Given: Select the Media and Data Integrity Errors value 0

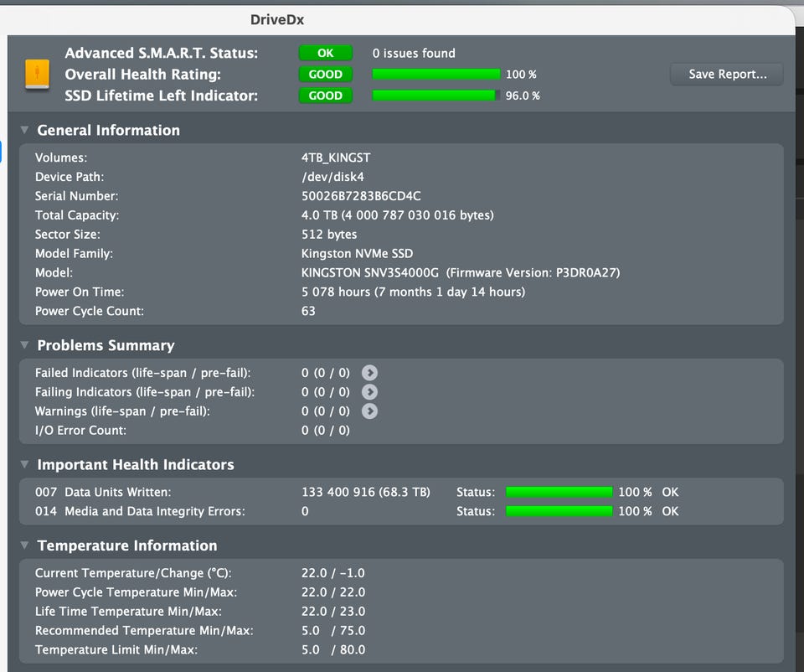Looking at the screenshot, I should 305,511.
